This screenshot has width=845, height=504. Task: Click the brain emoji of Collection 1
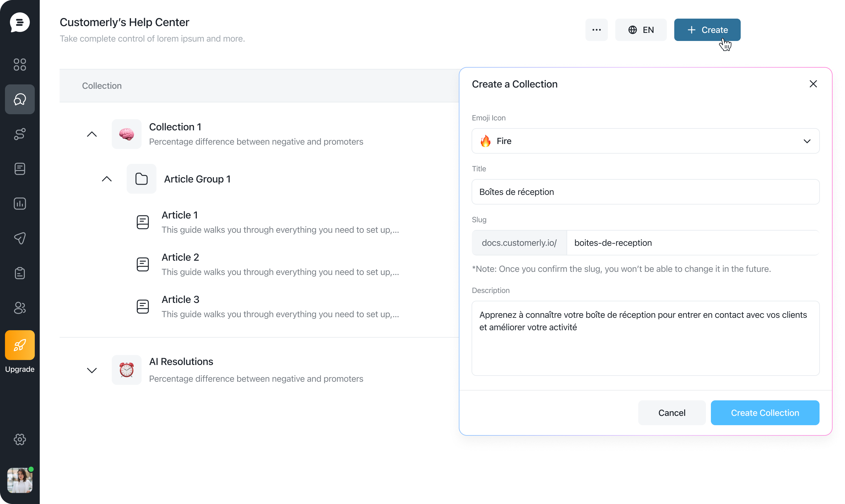click(x=126, y=134)
